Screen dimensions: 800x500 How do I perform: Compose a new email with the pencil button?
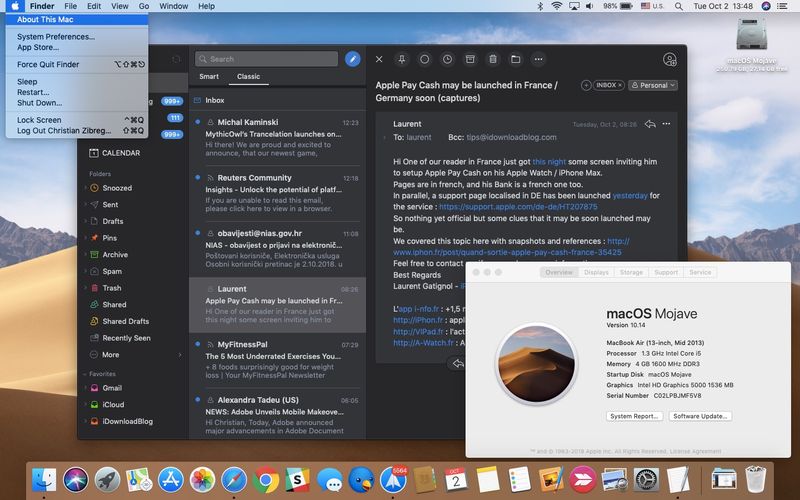353,59
